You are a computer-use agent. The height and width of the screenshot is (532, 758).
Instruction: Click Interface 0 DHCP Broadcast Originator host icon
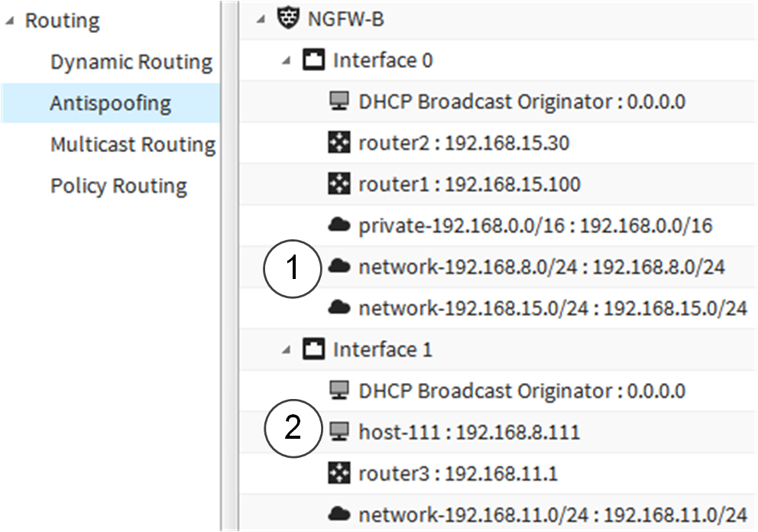tap(339, 102)
